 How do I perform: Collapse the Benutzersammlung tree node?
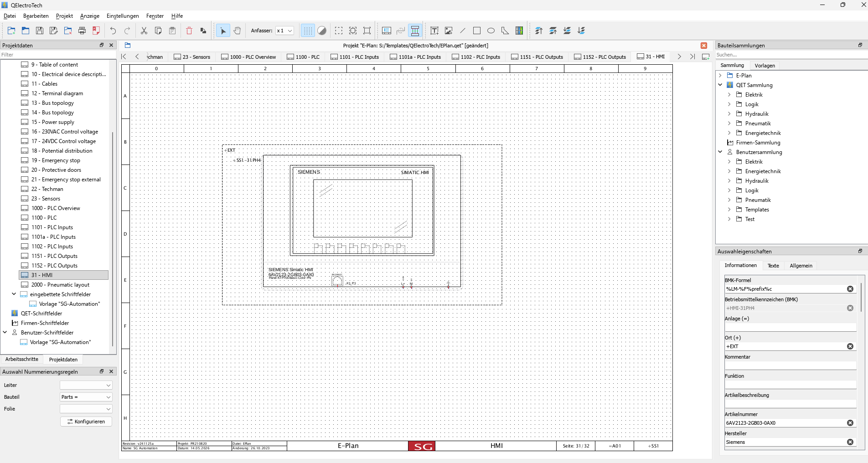coord(720,152)
